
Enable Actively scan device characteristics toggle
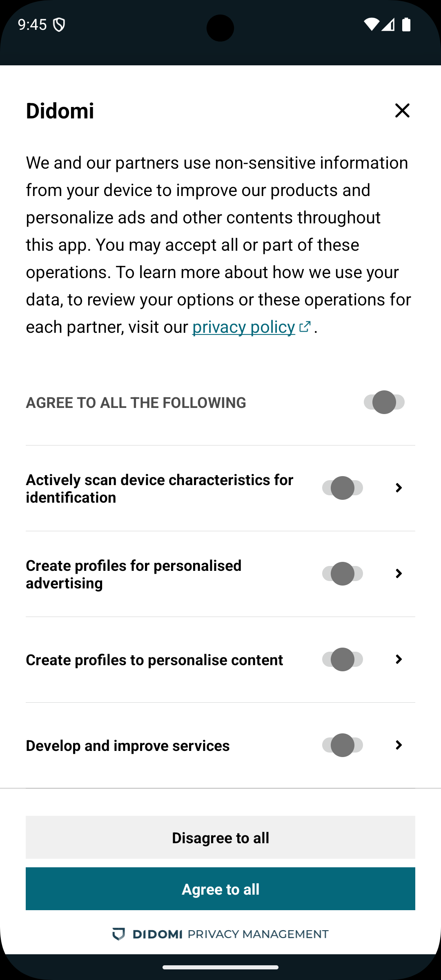pos(342,488)
